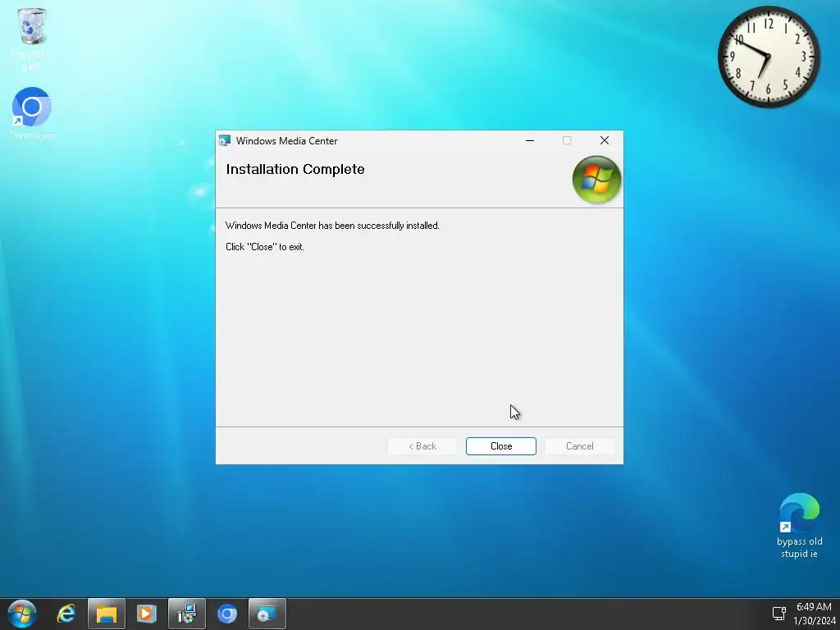This screenshot has width=840, height=630.
Task: Close the installer via title bar X
Action: [x=605, y=140]
